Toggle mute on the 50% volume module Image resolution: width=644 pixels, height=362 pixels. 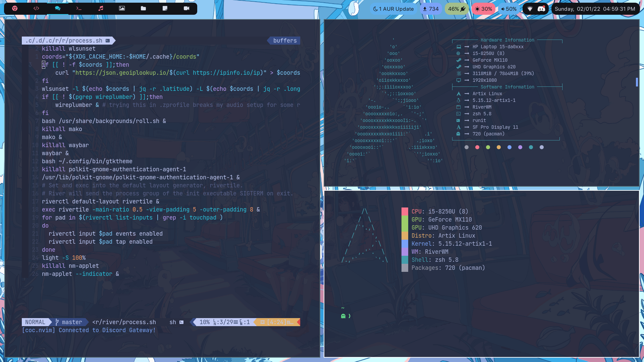(x=509, y=9)
